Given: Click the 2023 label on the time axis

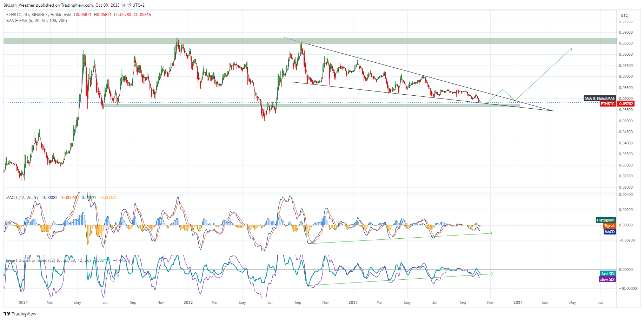Looking at the screenshot, I should pos(353,302).
